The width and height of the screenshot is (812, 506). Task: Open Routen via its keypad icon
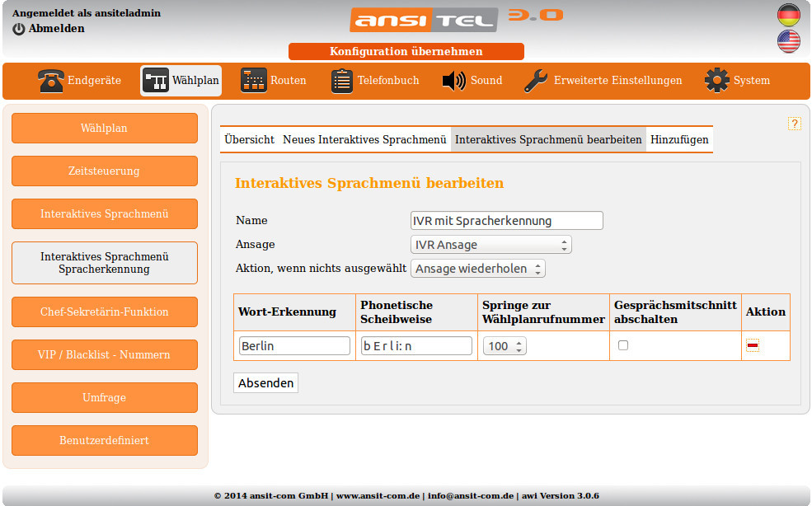254,81
